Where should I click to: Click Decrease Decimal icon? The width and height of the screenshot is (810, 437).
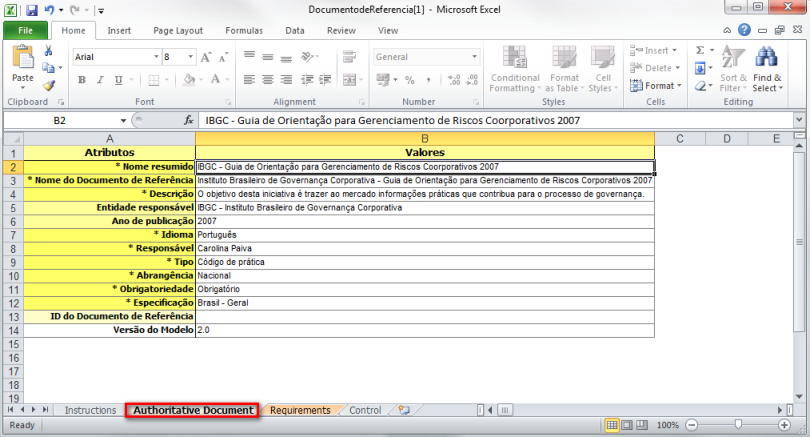(x=472, y=80)
